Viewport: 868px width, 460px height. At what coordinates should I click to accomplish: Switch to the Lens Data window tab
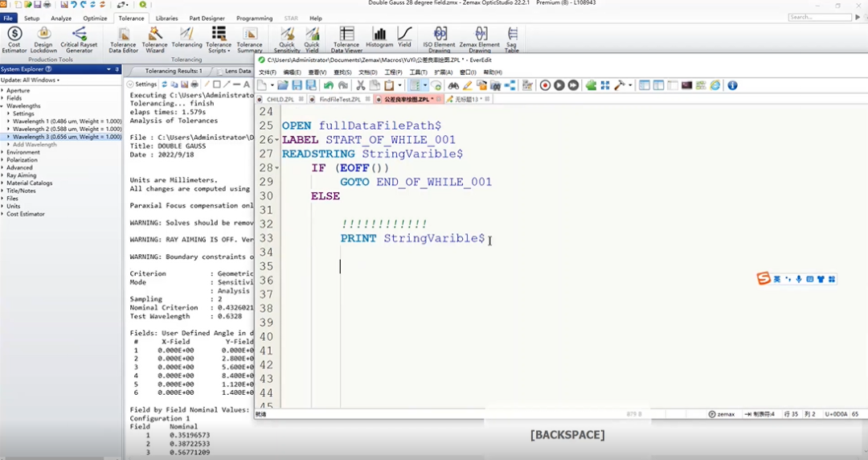pyautogui.click(x=238, y=71)
